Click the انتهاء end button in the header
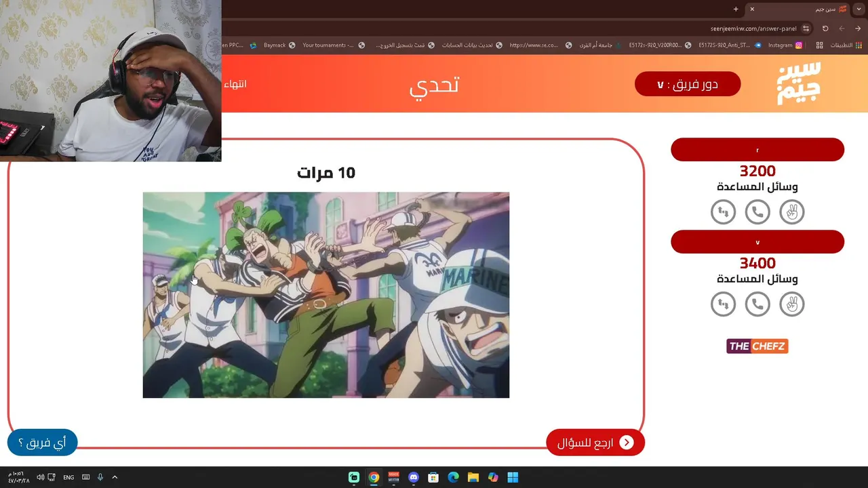 tap(235, 84)
